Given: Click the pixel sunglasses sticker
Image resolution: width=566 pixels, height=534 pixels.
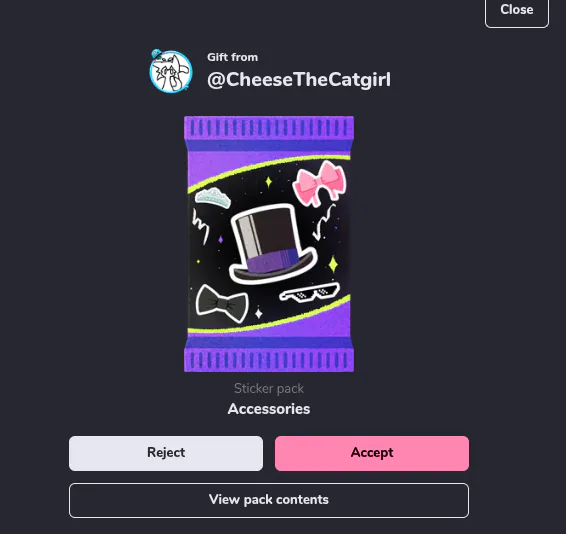Looking at the screenshot, I should (310, 292).
